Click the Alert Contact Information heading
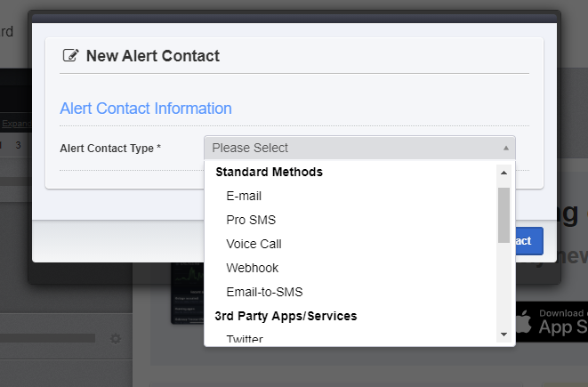 pos(146,109)
